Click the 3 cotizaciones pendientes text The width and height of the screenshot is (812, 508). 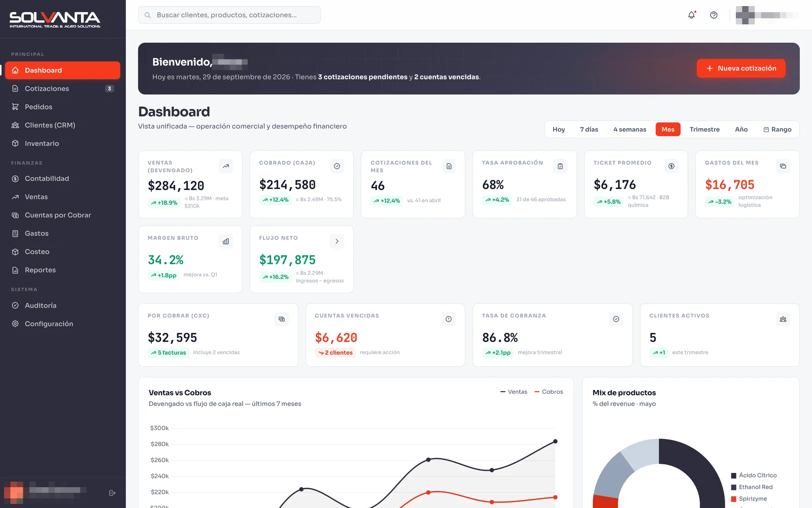point(363,77)
